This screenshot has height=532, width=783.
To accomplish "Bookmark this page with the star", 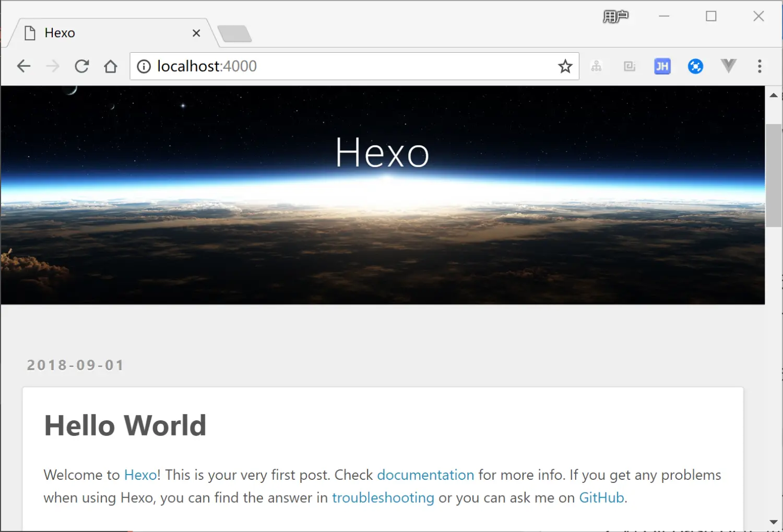I will tap(565, 66).
